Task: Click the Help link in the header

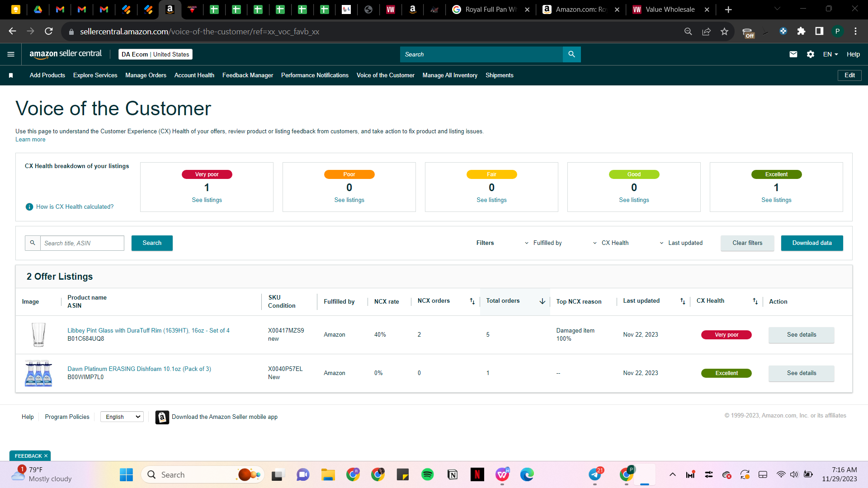Action: click(853, 54)
